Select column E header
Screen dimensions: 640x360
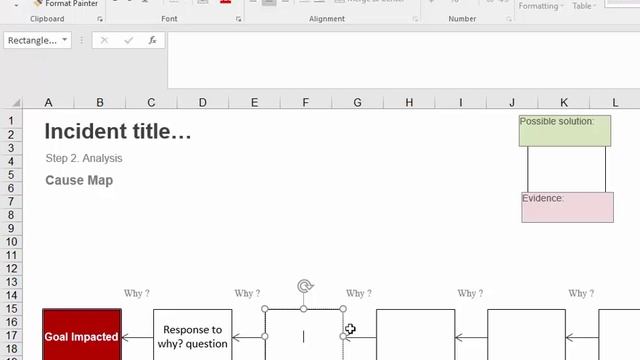pos(254,102)
